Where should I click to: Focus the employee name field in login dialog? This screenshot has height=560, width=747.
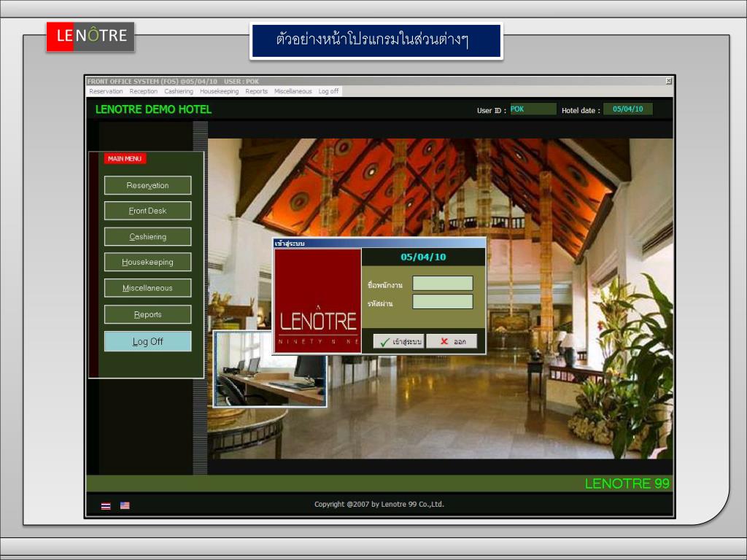443,284
